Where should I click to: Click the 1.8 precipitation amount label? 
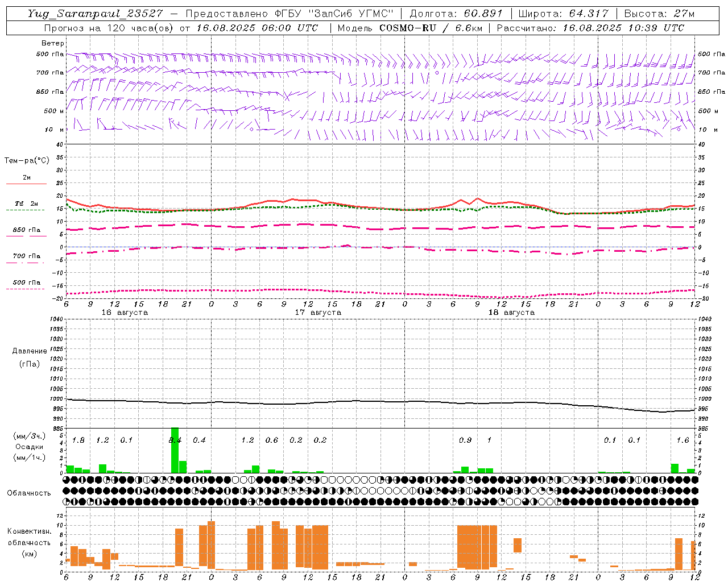(x=78, y=440)
